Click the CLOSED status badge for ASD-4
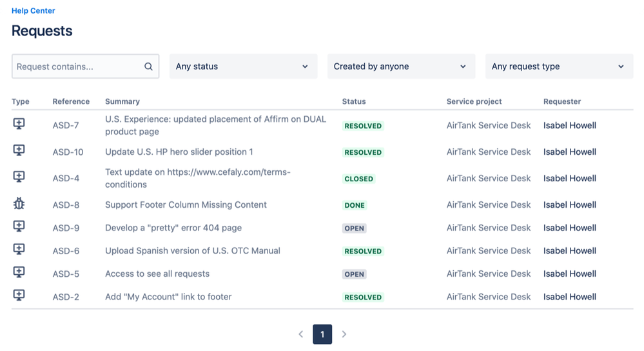Image resolution: width=644 pixels, height=351 pixels. tap(358, 179)
